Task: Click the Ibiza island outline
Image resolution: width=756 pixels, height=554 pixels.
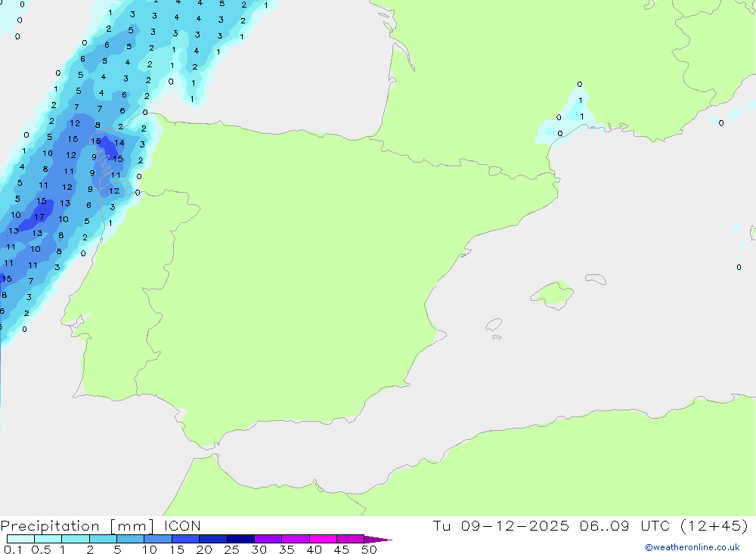Action: [494, 325]
